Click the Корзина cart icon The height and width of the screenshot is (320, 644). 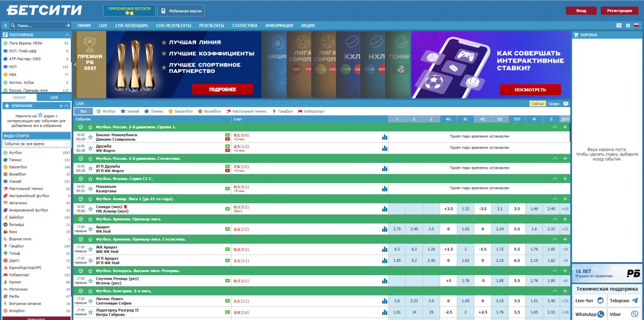tap(576, 35)
